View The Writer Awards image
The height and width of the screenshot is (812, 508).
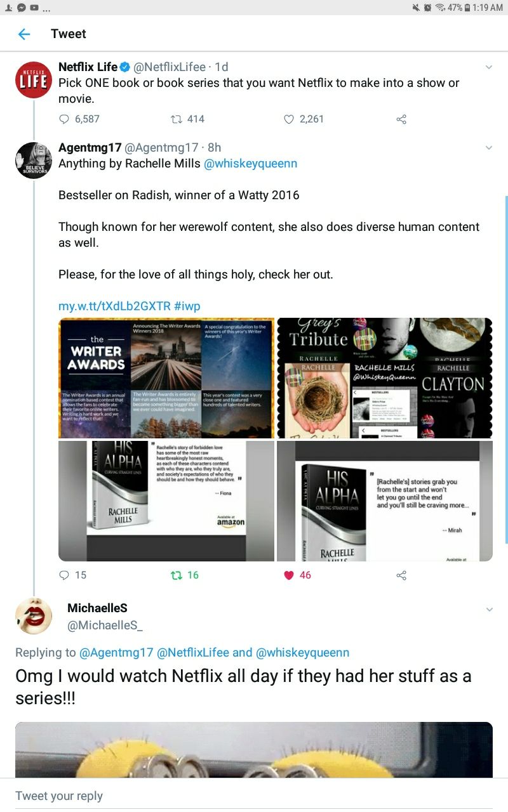(166, 377)
